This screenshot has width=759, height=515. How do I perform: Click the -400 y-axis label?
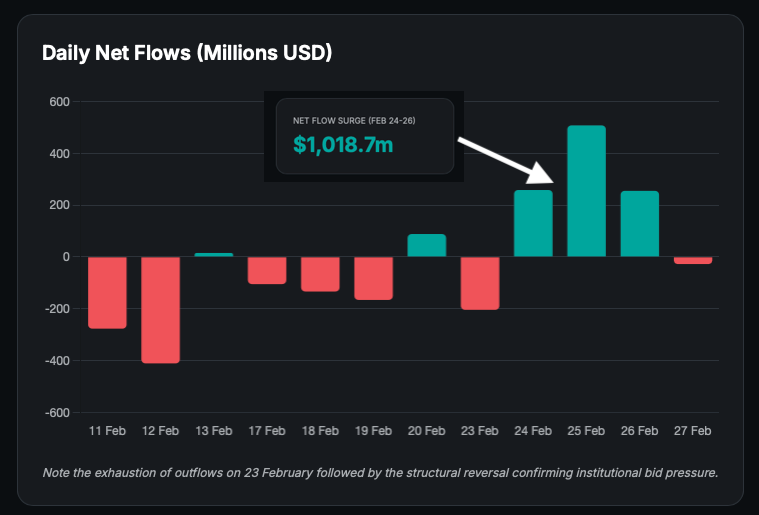click(56, 361)
